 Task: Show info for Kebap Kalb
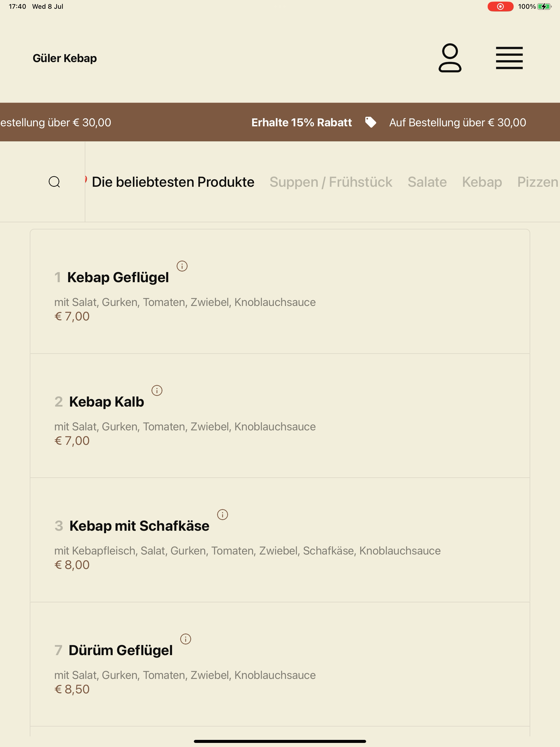157,390
